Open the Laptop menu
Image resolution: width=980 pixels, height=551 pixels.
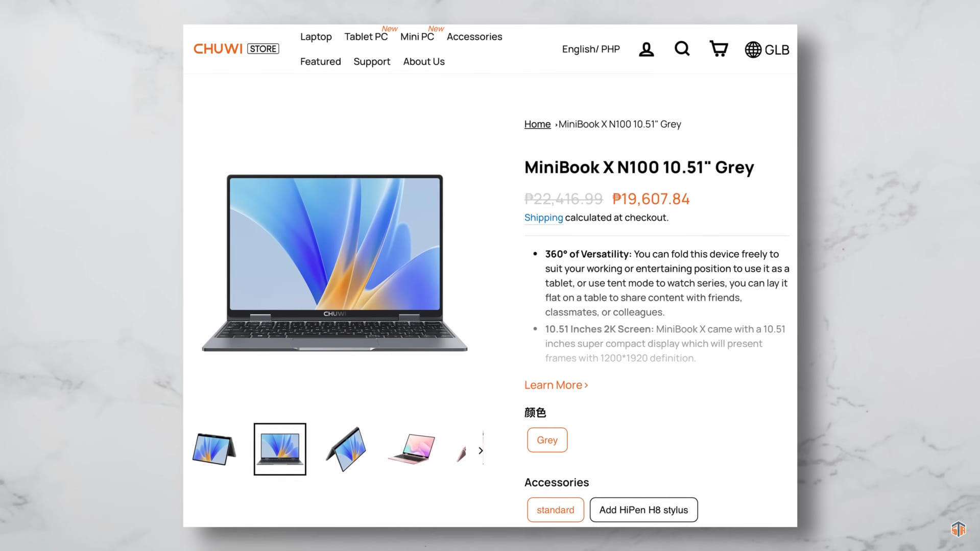316,37
